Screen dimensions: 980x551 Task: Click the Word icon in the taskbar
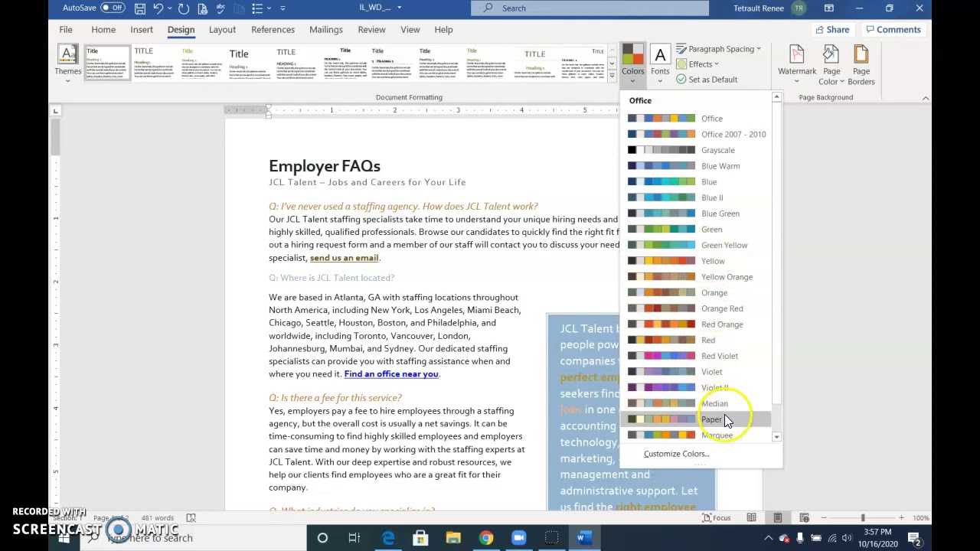tap(584, 538)
